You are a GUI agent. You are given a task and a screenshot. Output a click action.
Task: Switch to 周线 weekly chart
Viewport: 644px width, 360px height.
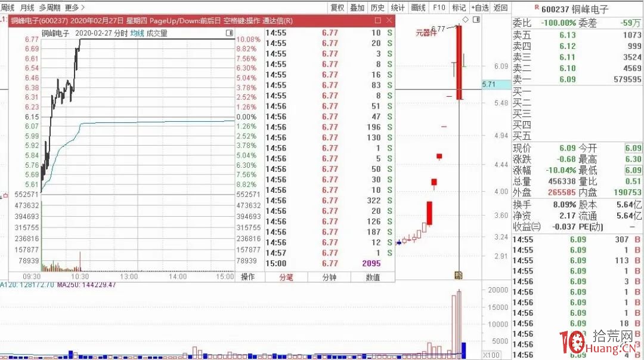pos(7,7)
